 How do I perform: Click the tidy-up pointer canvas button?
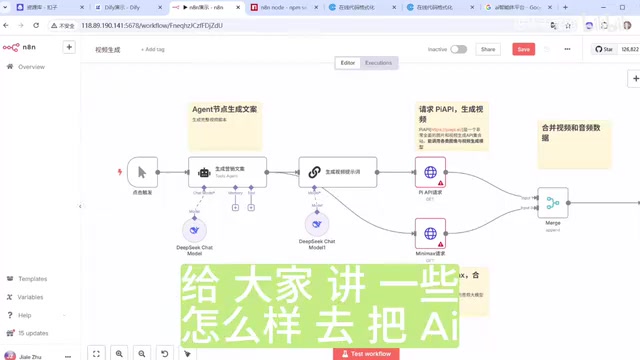[x=187, y=353]
